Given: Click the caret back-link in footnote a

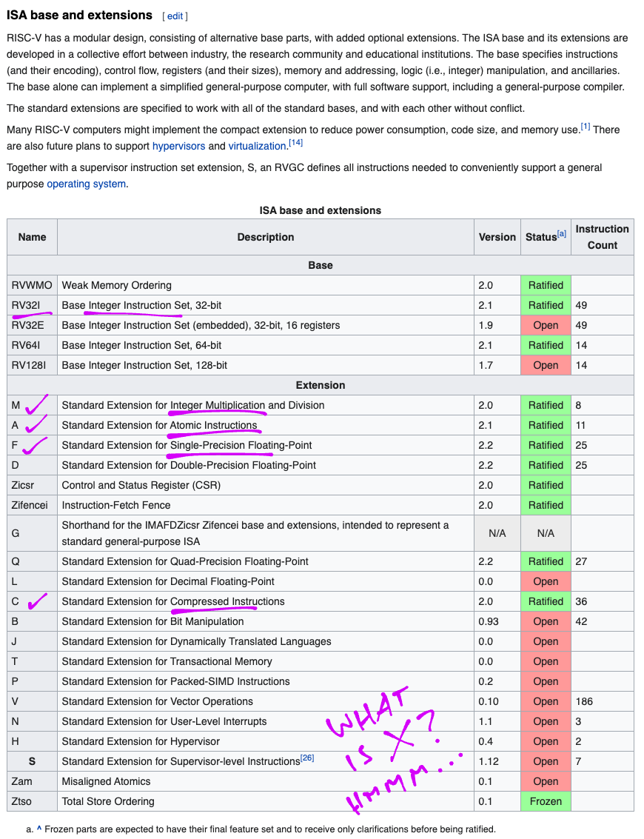Looking at the screenshot, I should [x=39, y=829].
